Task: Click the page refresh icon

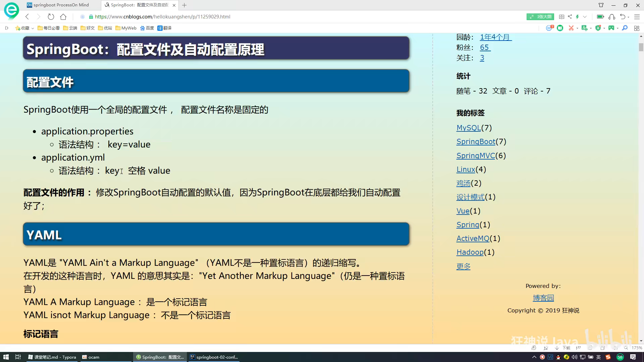Action: point(51,17)
